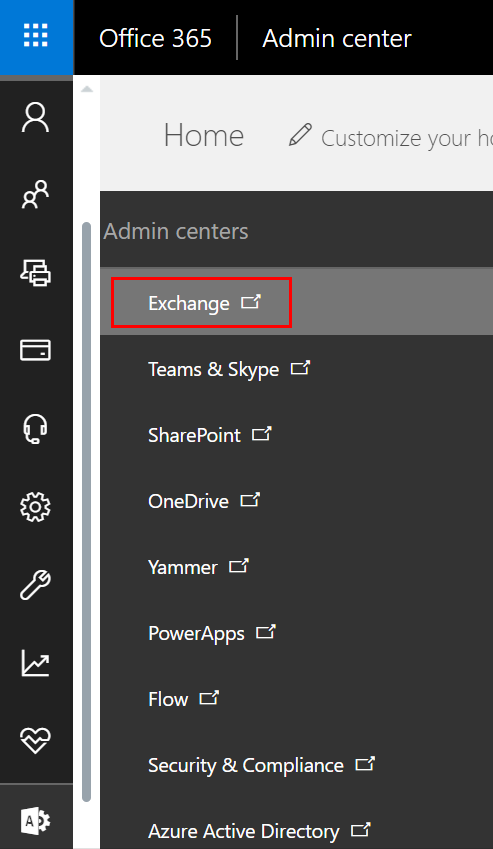Open the Support headset icon

36,429
